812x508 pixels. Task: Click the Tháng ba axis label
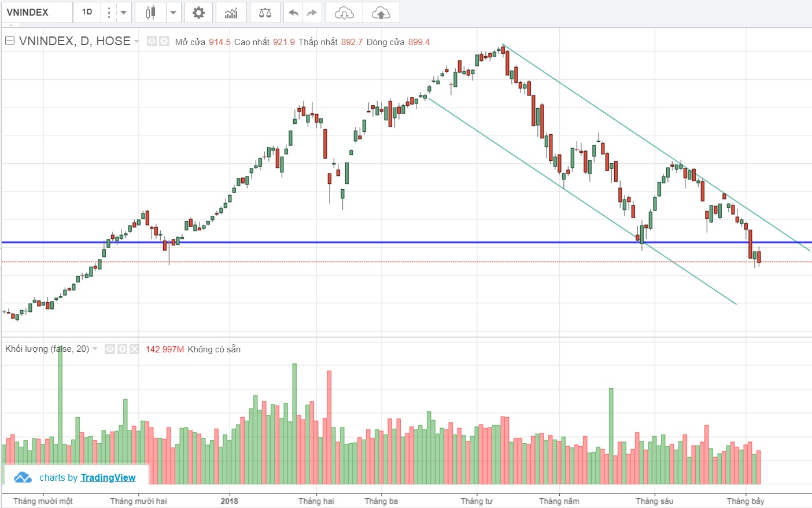pos(381,501)
